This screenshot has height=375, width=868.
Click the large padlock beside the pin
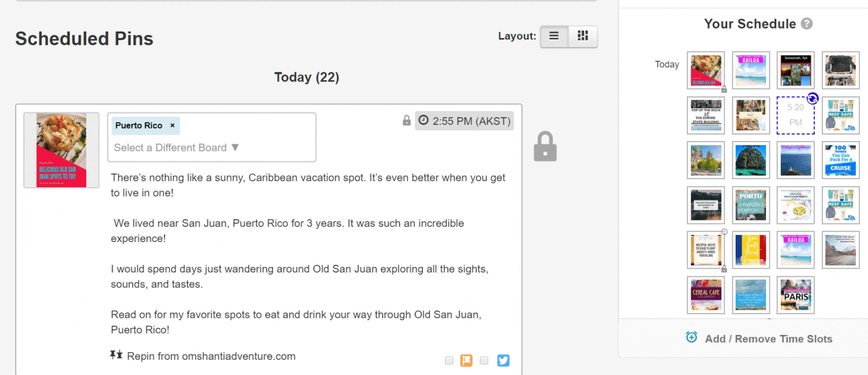545,147
